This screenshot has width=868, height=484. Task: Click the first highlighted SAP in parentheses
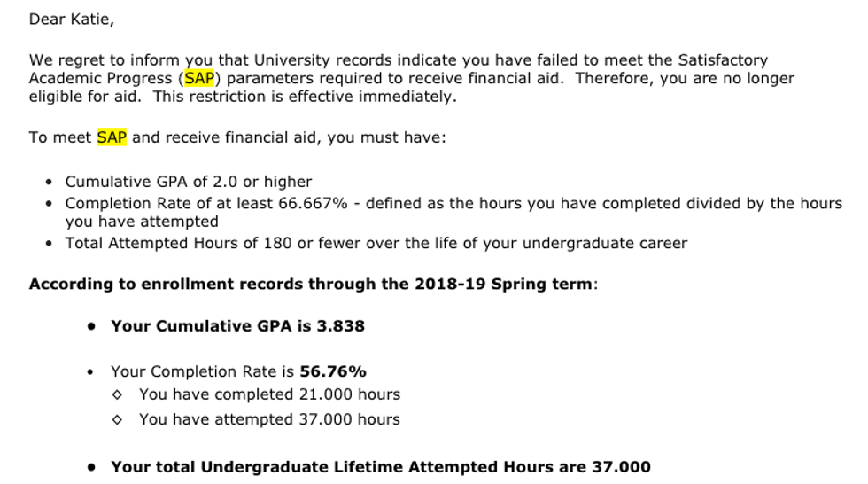point(199,78)
